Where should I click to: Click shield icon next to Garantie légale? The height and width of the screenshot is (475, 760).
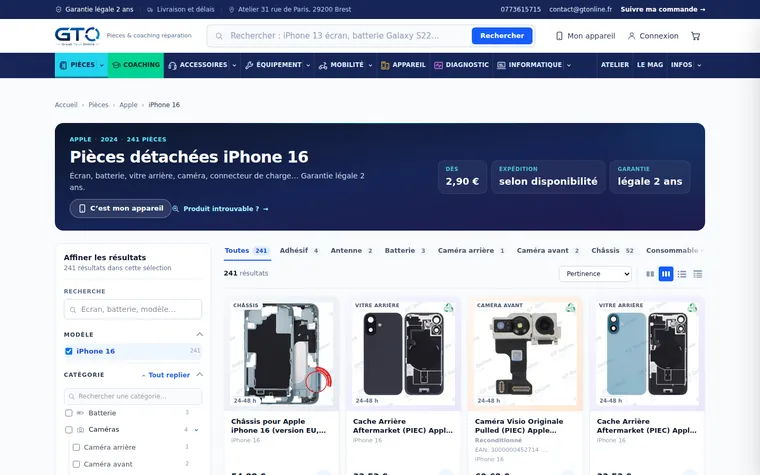pos(59,9)
